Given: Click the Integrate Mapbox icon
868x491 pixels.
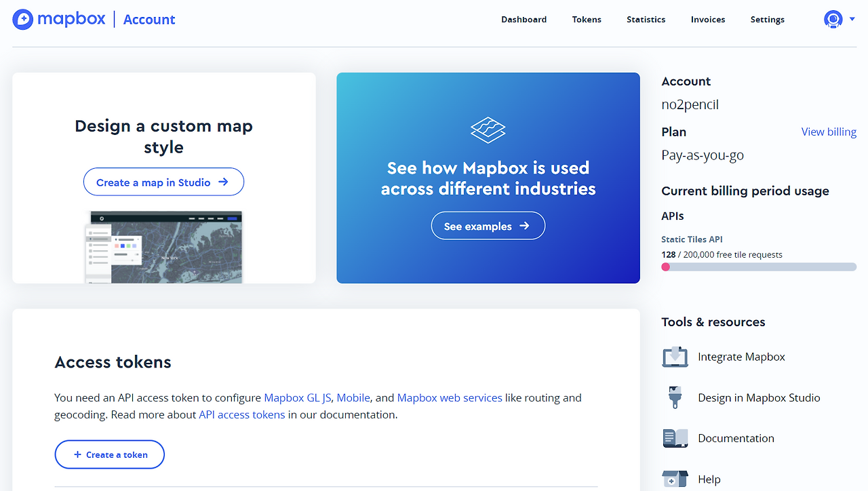Looking at the screenshot, I should pyautogui.click(x=675, y=356).
